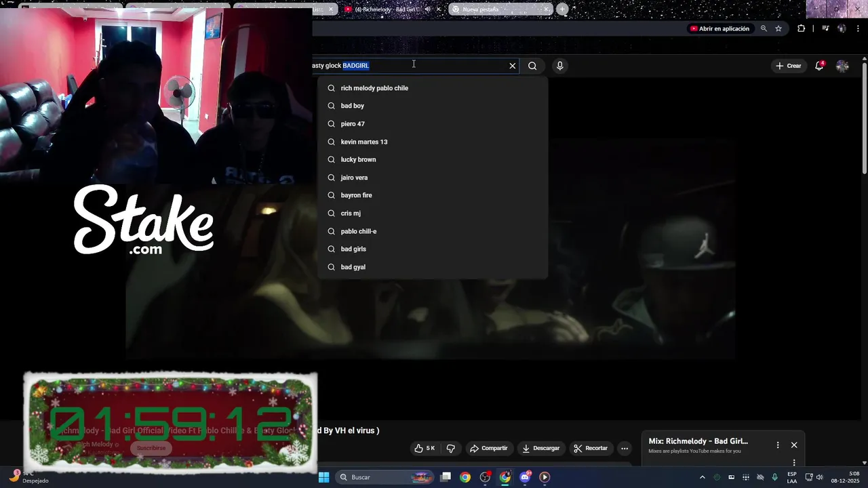Click the Crear button
Screen dimensions: 868x488
click(x=789, y=66)
